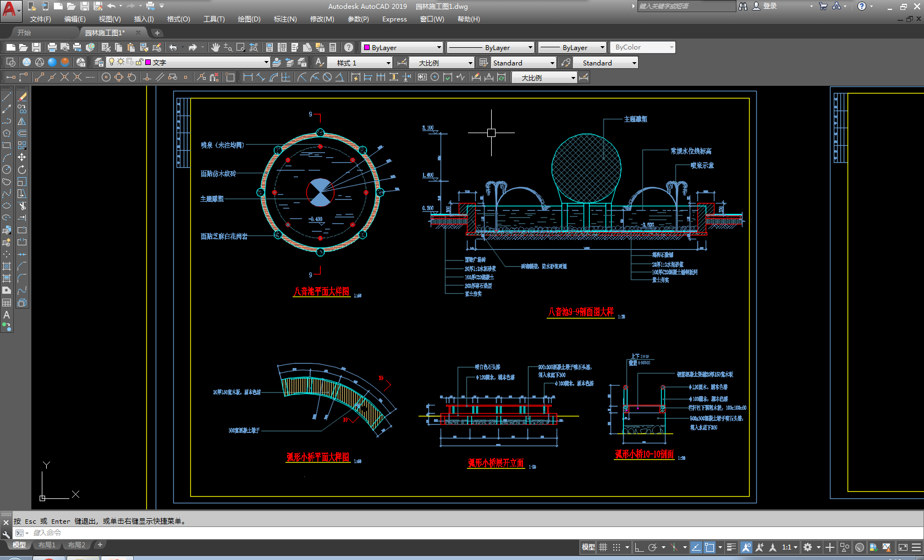This screenshot has width=924, height=560.
Task: Select the Erase modify tool
Action: tap(22, 97)
